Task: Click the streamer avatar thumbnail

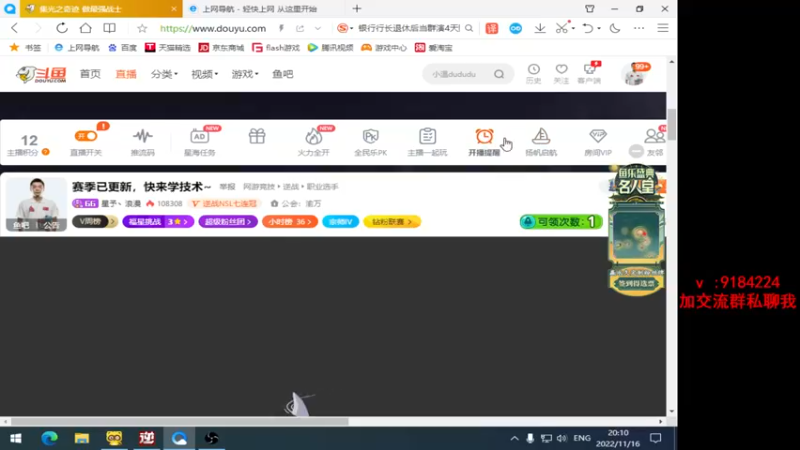Action: click(x=36, y=204)
